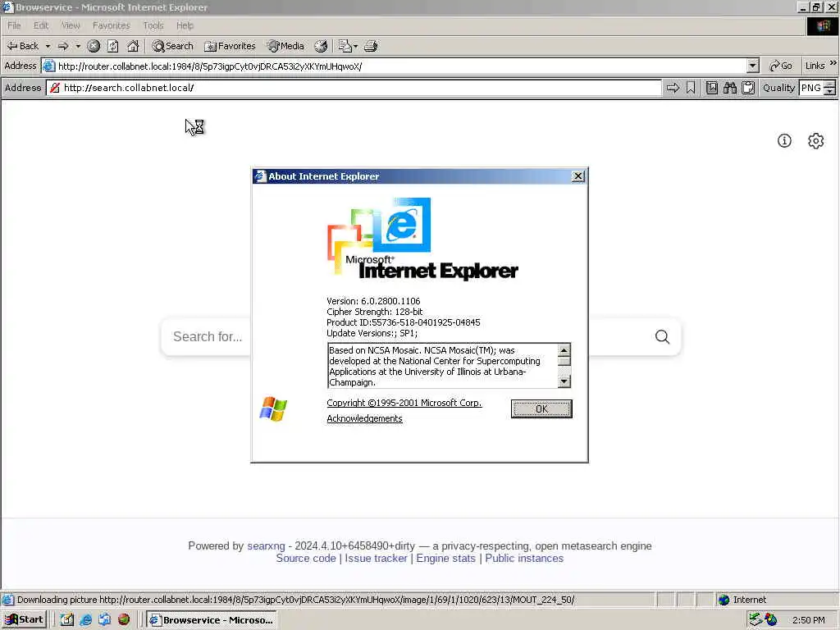
Task: Decrease Quality with spinner down arrow
Action: [x=830, y=92]
